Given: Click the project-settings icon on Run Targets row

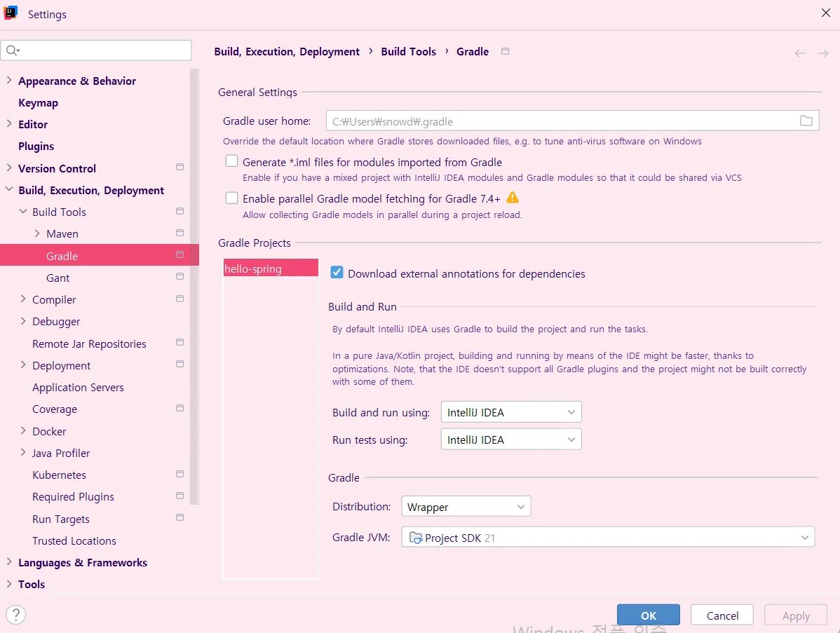Looking at the screenshot, I should pos(180,518).
